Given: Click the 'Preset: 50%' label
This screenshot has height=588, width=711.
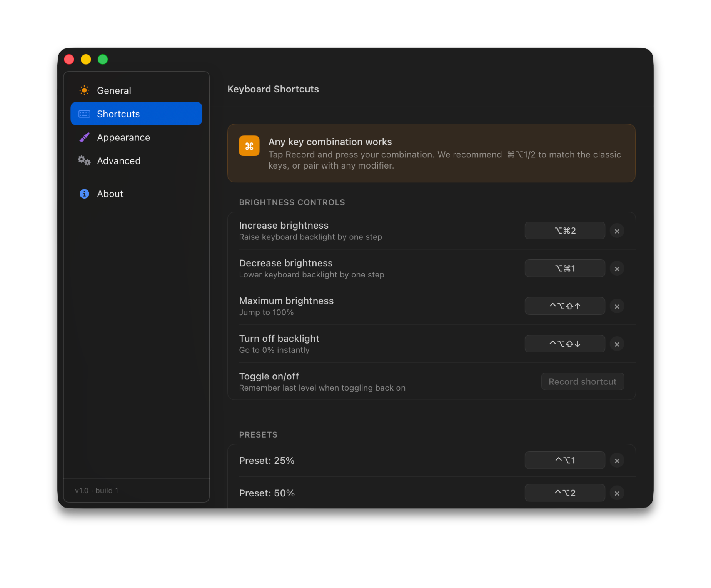Looking at the screenshot, I should (x=267, y=493).
